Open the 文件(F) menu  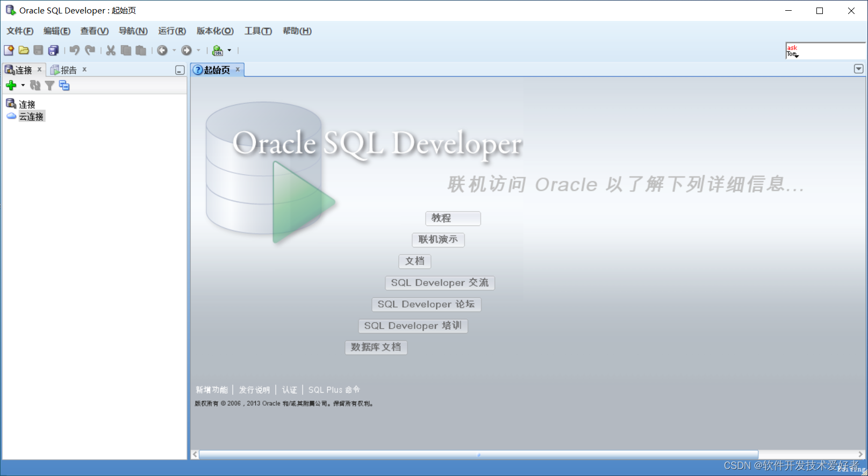coord(20,31)
